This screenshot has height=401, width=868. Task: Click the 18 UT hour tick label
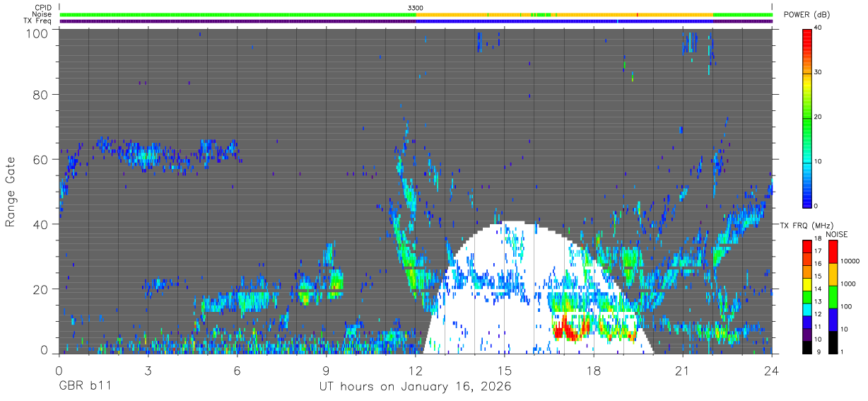[x=593, y=371]
